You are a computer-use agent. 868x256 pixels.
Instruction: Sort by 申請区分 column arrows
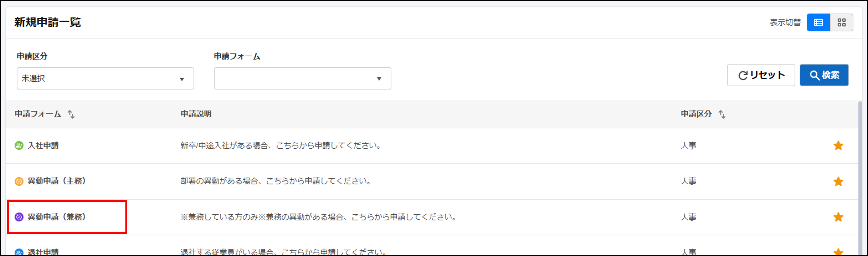722,114
